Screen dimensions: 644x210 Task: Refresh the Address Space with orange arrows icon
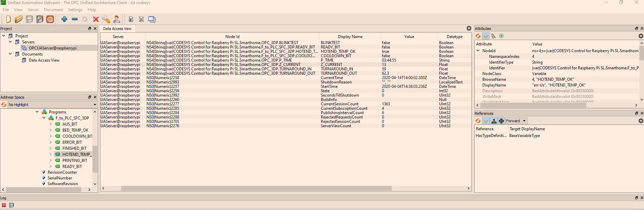point(4,105)
